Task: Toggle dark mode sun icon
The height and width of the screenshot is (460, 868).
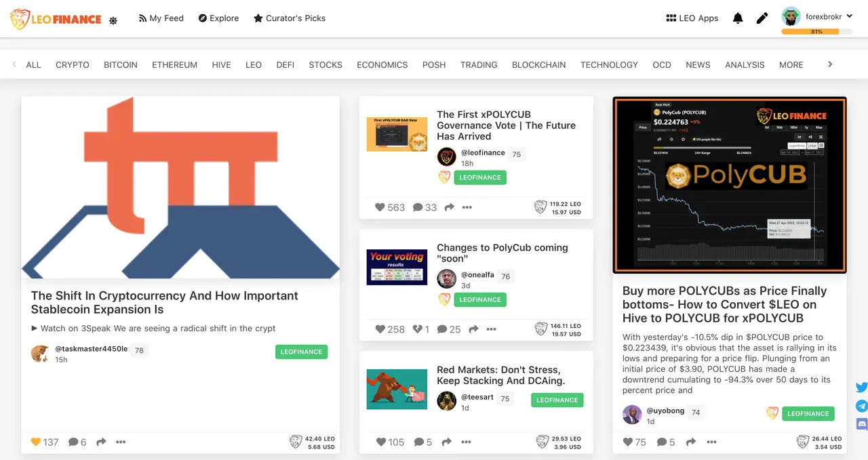Action: [113, 20]
